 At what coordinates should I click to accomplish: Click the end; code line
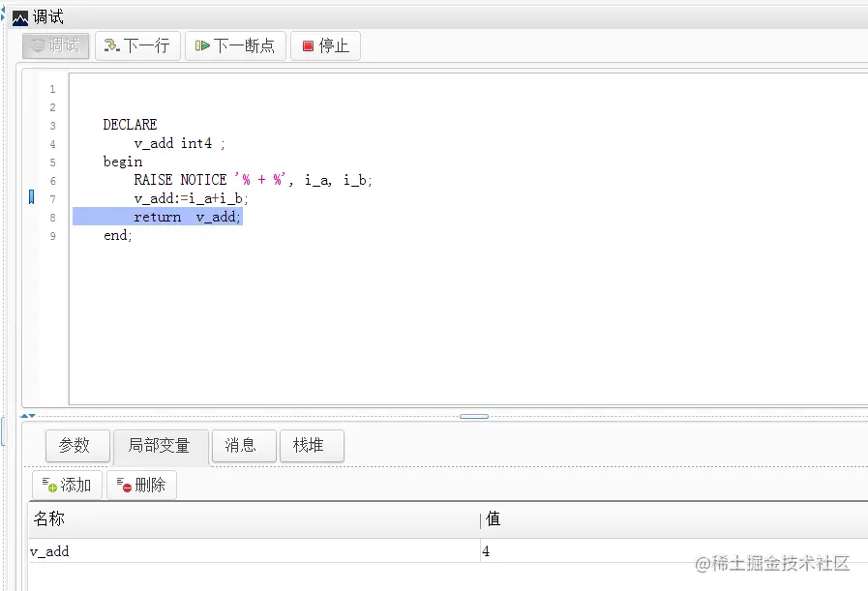[118, 235]
